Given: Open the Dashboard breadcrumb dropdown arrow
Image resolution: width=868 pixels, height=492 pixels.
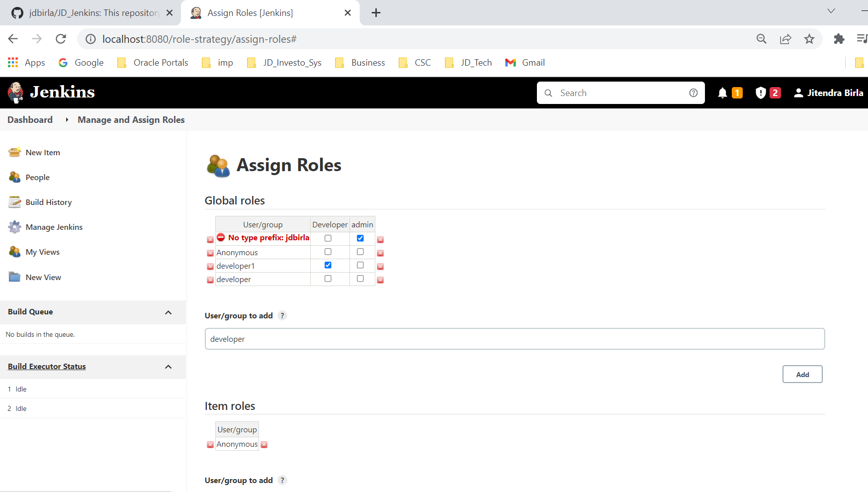Looking at the screenshot, I should [67, 120].
